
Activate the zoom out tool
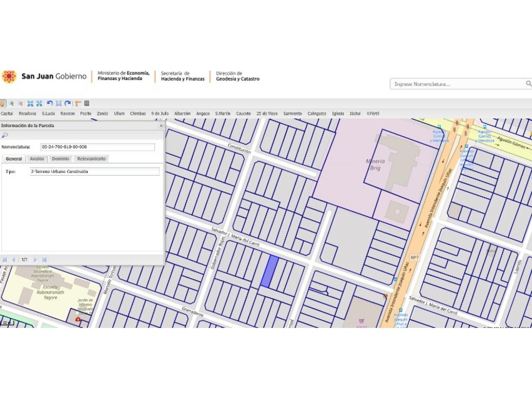pyautogui.click(x=20, y=103)
